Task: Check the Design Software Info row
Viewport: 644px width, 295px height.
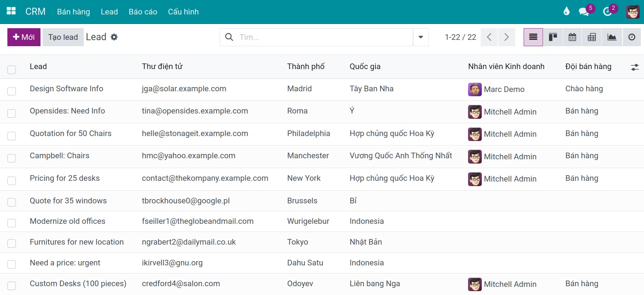Action: click(x=12, y=91)
